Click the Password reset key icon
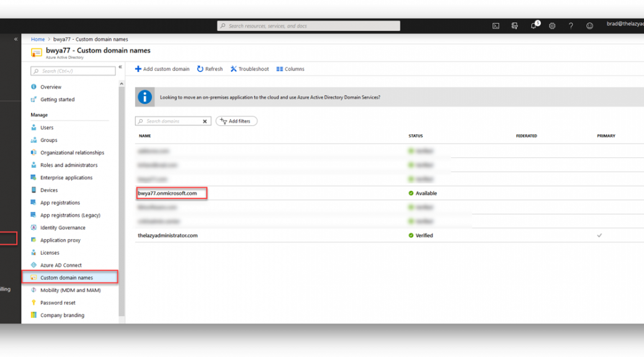This screenshot has height=357, width=644. pos(34,302)
